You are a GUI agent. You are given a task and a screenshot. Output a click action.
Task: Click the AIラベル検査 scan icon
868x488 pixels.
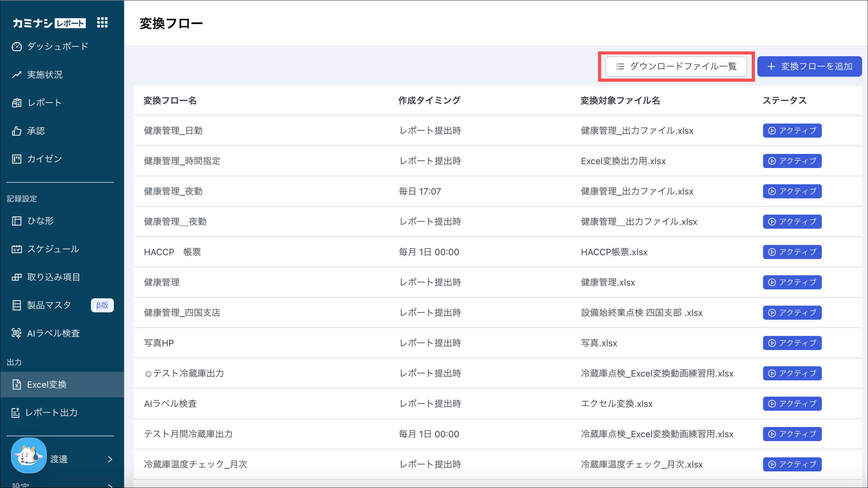tap(17, 333)
